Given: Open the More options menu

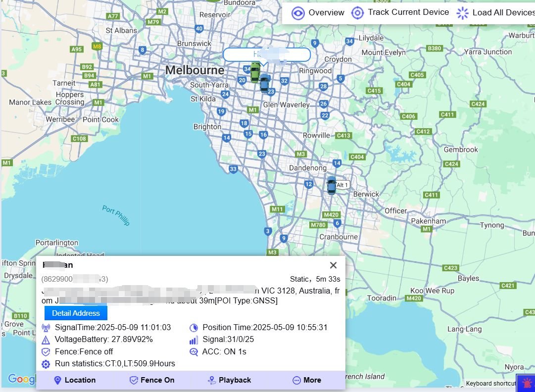Looking at the screenshot, I should coord(307,380).
